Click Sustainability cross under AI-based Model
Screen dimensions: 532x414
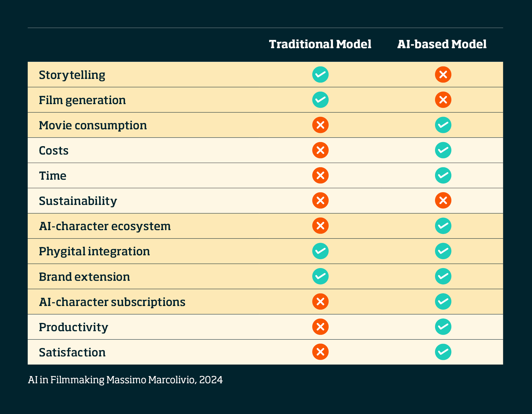pos(443,200)
